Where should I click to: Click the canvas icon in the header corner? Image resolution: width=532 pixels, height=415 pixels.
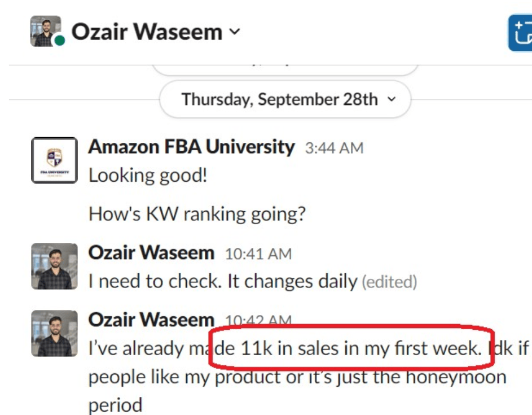(521, 33)
